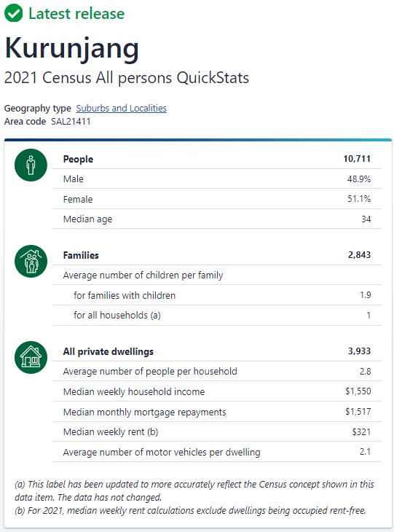The width and height of the screenshot is (394, 532).
Task: Select the Male percentage row
Action: click(x=217, y=179)
